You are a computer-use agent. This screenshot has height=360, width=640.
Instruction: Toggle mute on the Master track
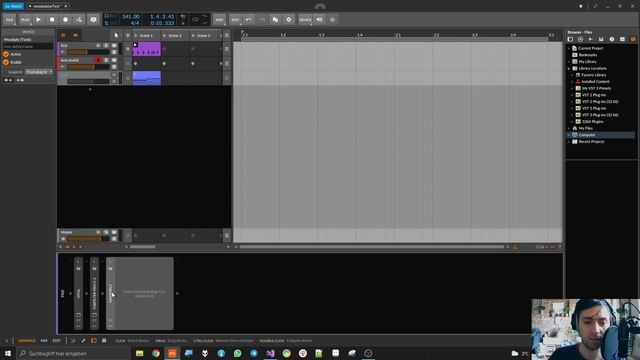[114, 232]
